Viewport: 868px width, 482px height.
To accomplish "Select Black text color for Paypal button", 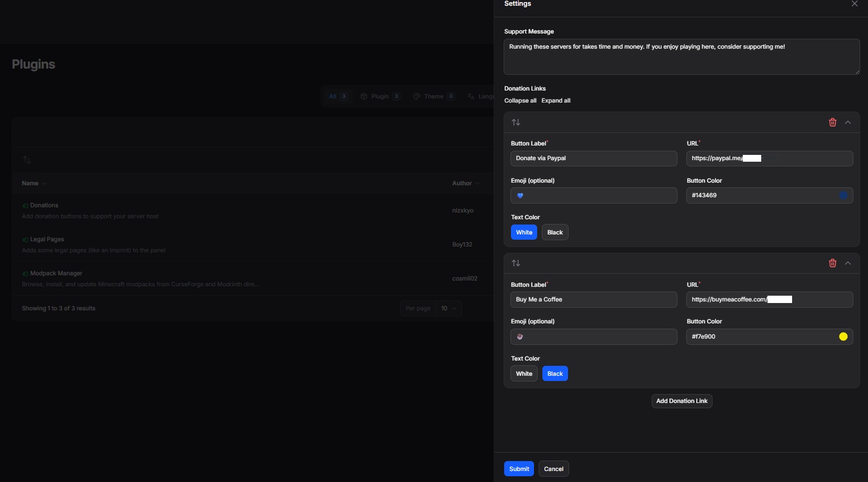I will coord(555,232).
